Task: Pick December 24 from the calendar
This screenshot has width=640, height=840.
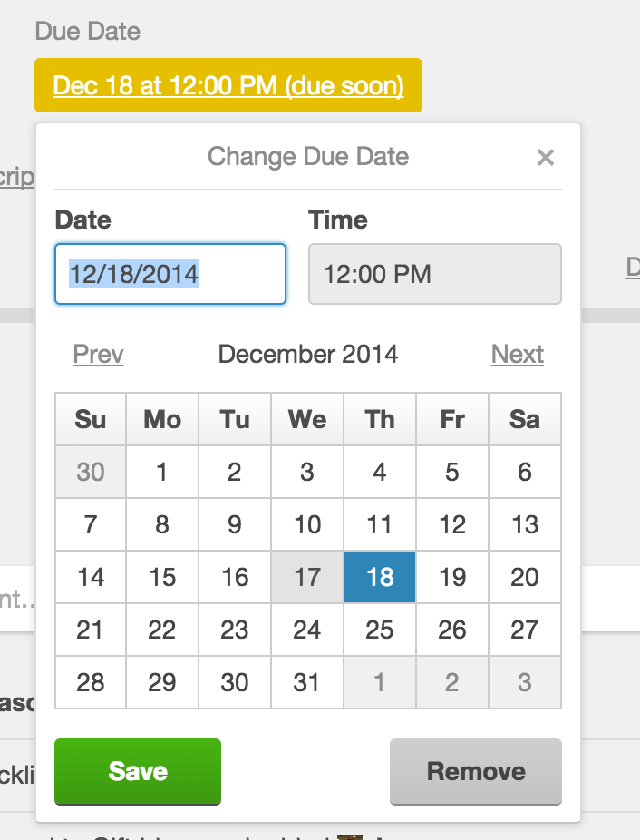Action: click(x=306, y=630)
